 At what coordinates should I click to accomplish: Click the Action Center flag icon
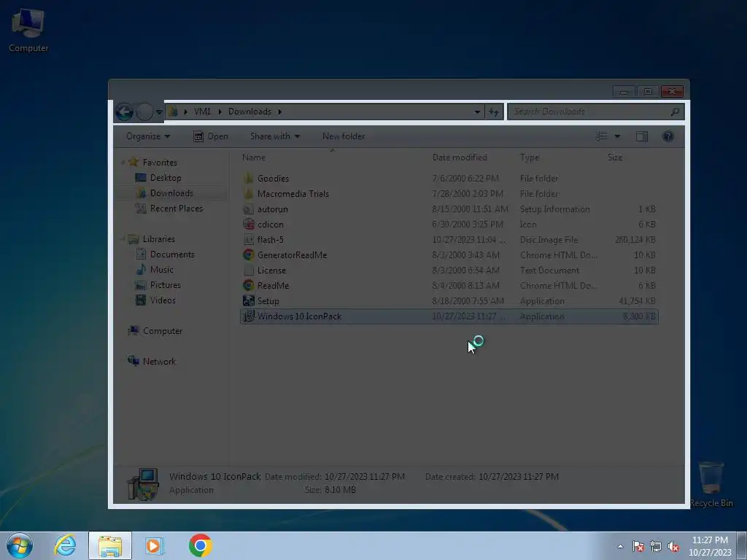pos(638,546)
